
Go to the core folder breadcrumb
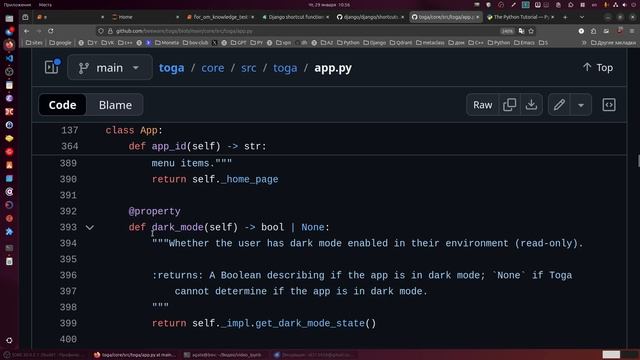(213, 68)
